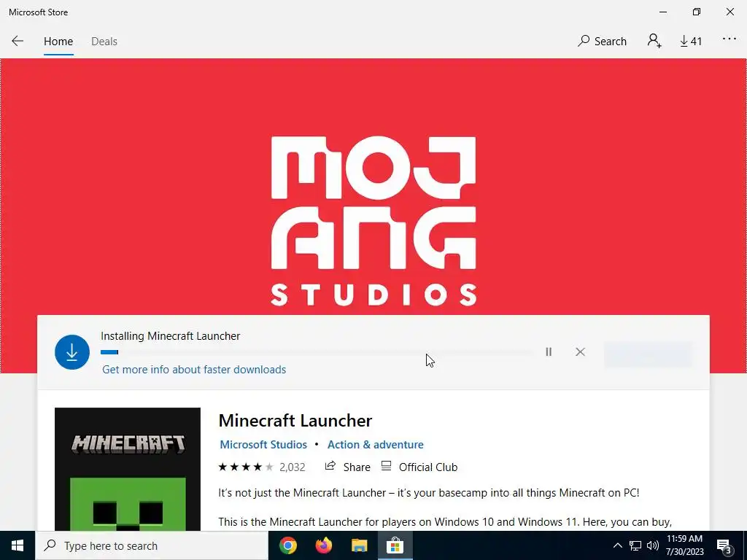This screenshot has width=747, height=560.
Task: Click the blue download circle icon
Action: 72,352
